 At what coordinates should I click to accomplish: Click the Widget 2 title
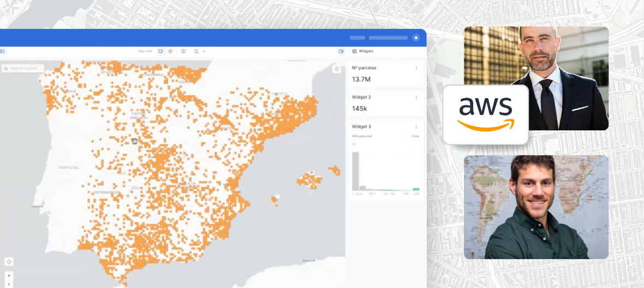click(361, 97)
